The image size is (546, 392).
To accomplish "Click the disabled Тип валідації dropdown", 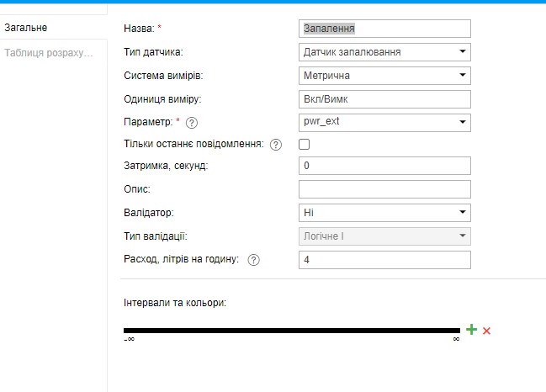I will (384, 236).
